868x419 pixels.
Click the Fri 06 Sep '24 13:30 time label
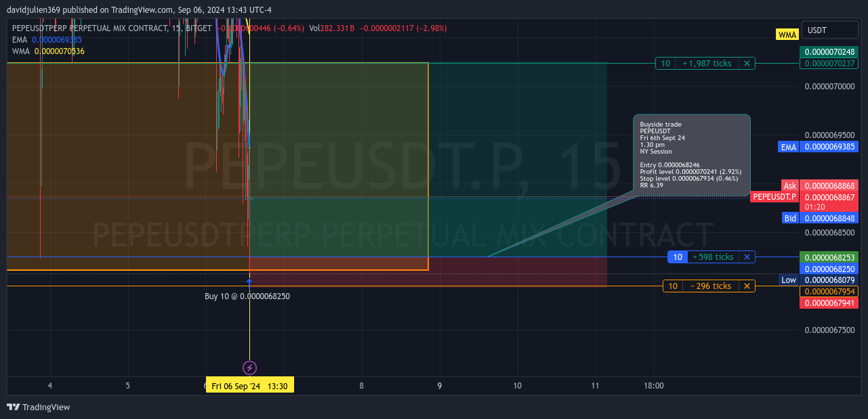pyautogui.click(x=249, y=386)
